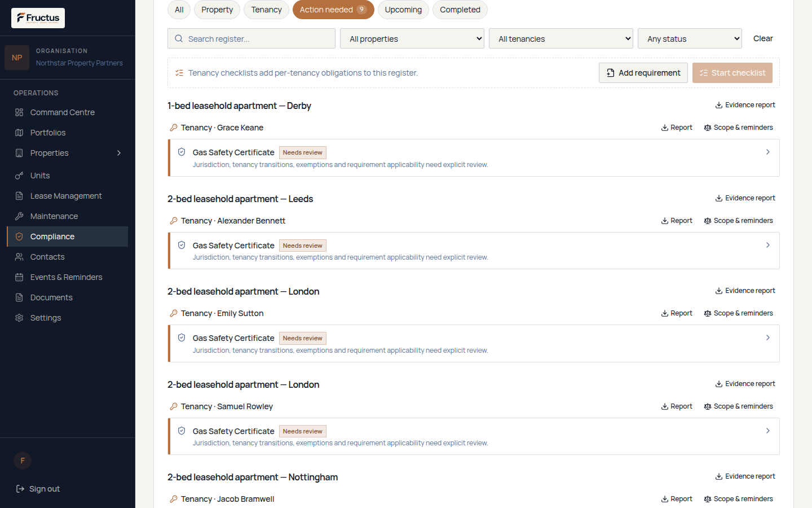Open the All tenancies dropdown
812x508 pixels.
click(561, 38)
